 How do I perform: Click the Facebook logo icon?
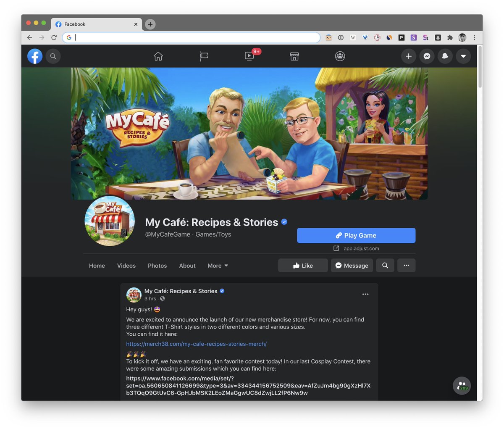coord(35,56)
